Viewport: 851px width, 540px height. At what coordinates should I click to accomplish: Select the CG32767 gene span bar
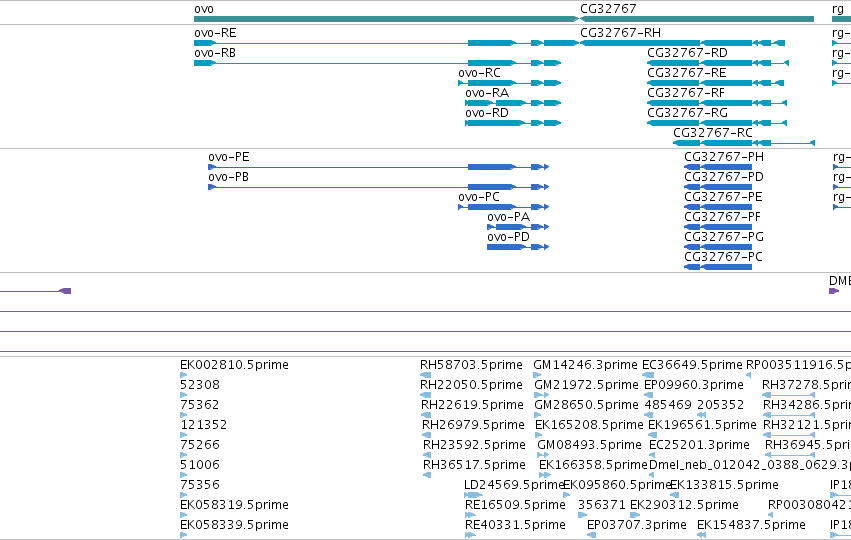click(x=697, y=20)
